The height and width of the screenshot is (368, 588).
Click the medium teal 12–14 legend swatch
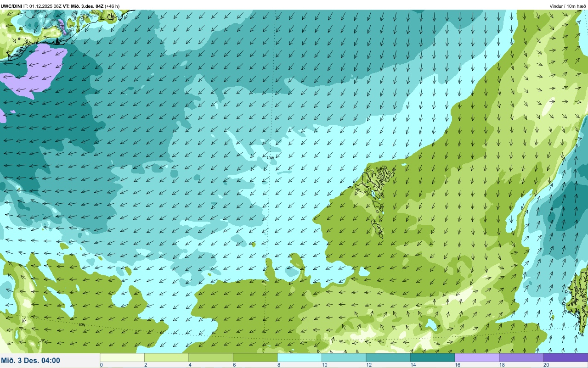tap(388, 357)
